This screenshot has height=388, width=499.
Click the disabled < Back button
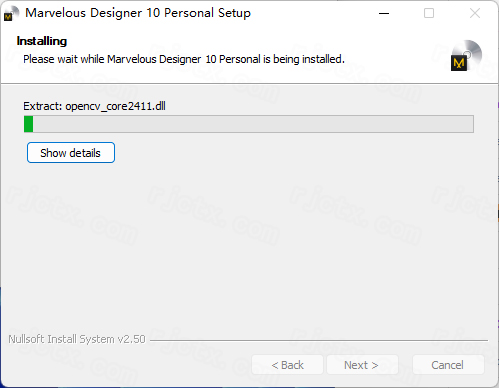[287, 365]
